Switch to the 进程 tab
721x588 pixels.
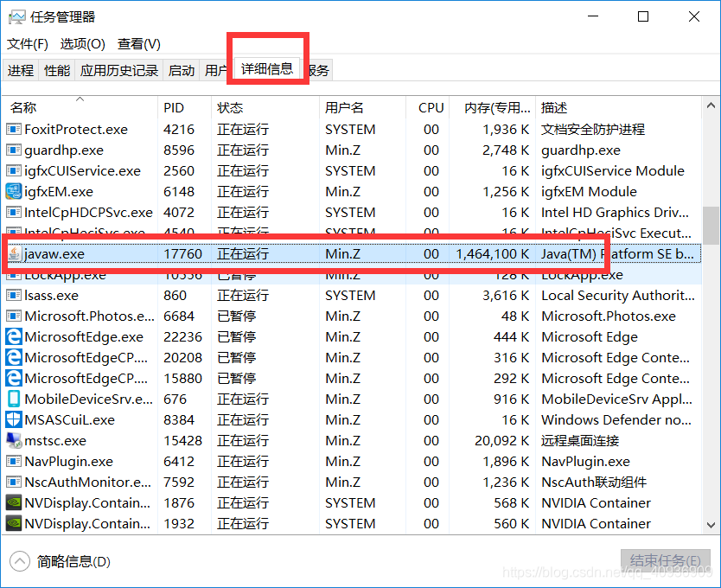[x=21, y=70]
